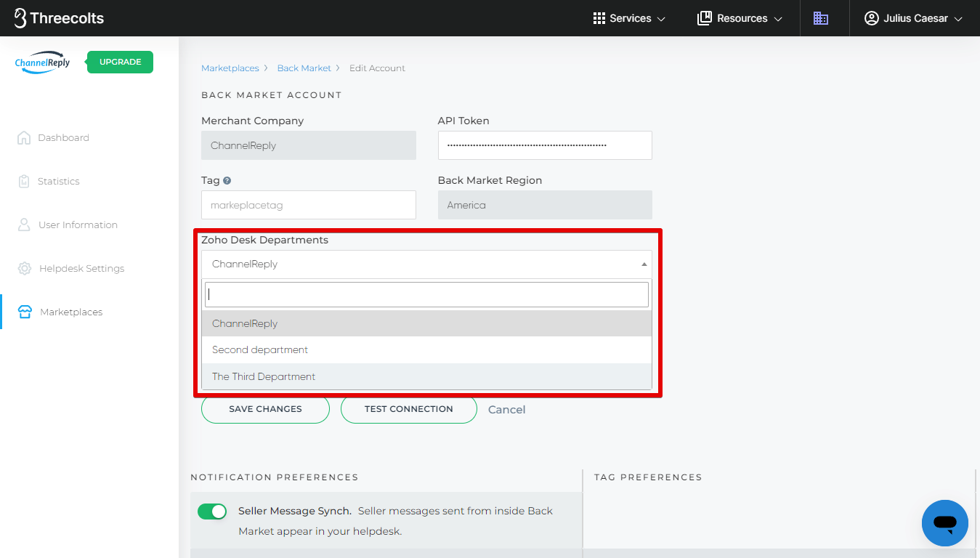
Task: Click the Back Market Region field
Action: coord(545,205)
